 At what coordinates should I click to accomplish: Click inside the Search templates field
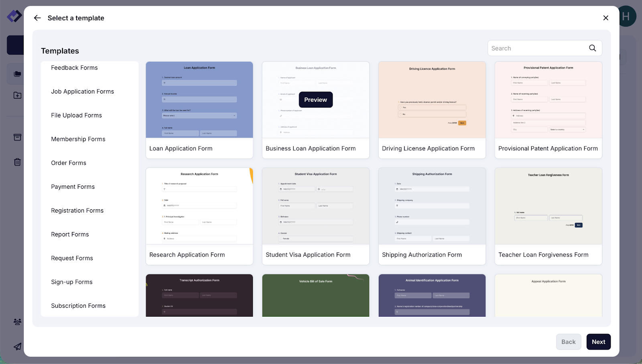[x=534, y=48]
